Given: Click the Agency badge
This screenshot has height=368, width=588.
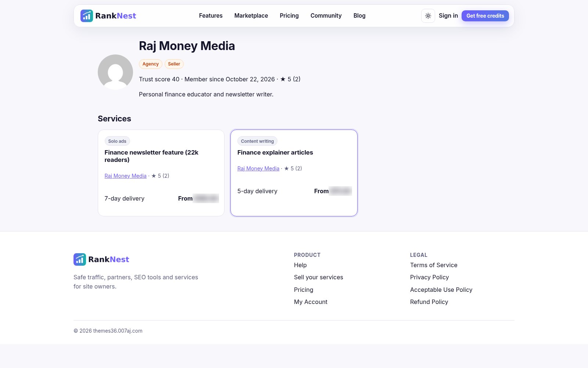Looking at the screenshot, I should tap(151, 64).
